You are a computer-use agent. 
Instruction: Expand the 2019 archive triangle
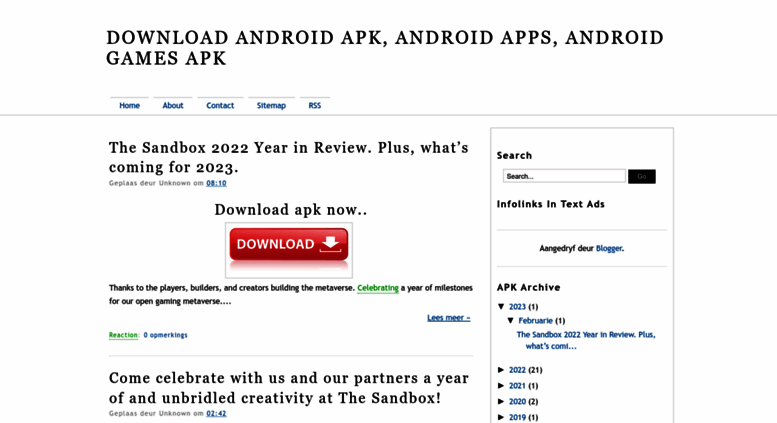501,418
